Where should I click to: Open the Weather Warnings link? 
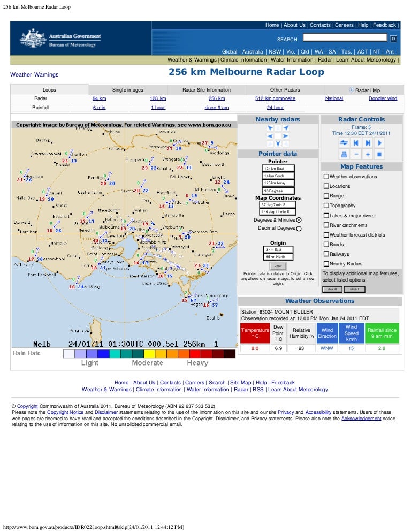pos(34,74)
